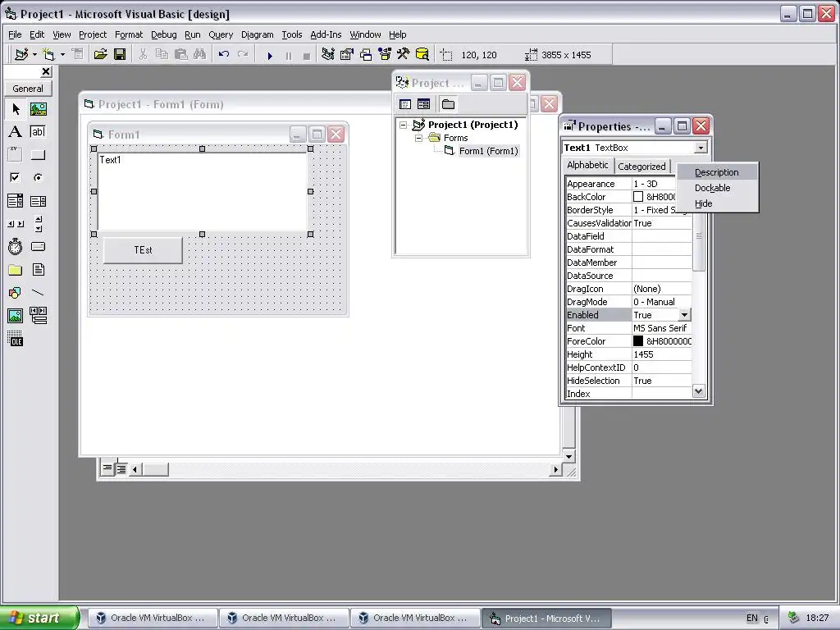Switch to first Oracle VM VirtualBox taskbar item
The width and height of the screenshot is (840, 630).
pos(152,618)
